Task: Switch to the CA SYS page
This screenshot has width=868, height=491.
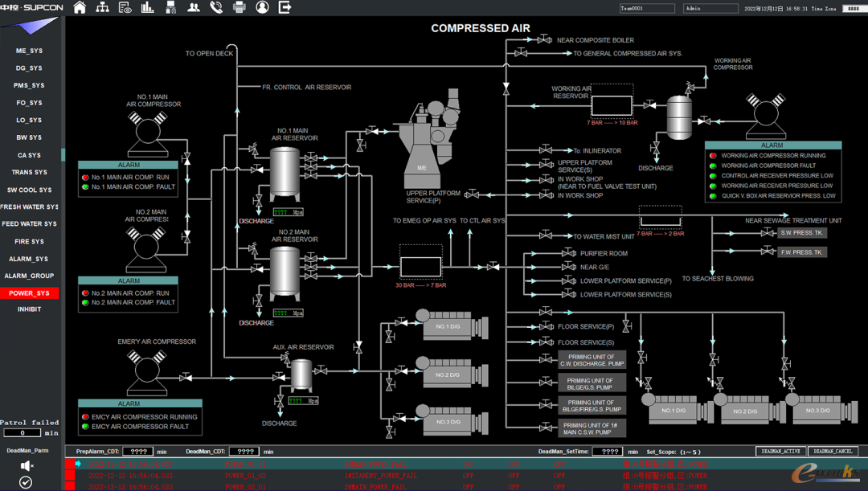Action: (30, 155)
